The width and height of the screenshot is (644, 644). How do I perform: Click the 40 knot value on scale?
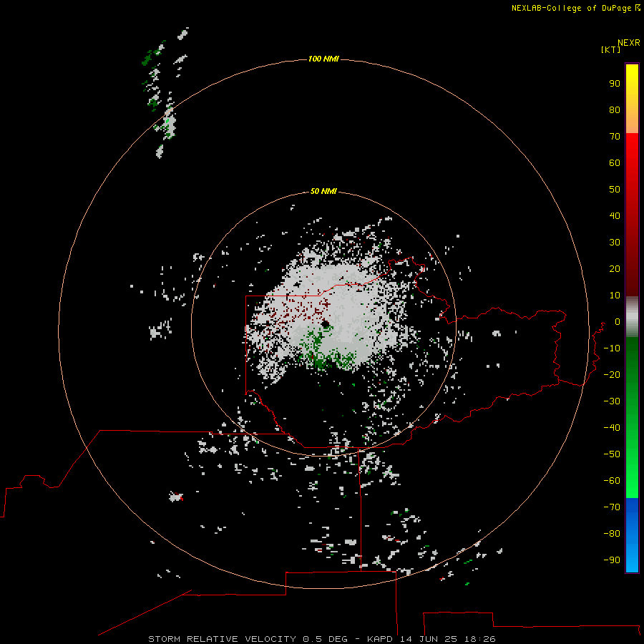(x=615, y=216)
